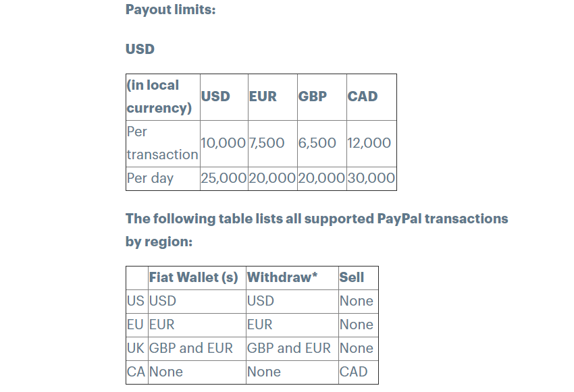Select the UK row label in region table
574x392 pixels.
(137, 349)
